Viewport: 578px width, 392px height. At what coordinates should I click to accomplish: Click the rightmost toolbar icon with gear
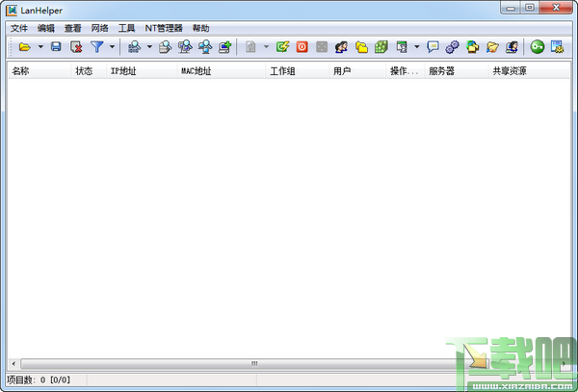pyautogui.click(x=557, y=47)
